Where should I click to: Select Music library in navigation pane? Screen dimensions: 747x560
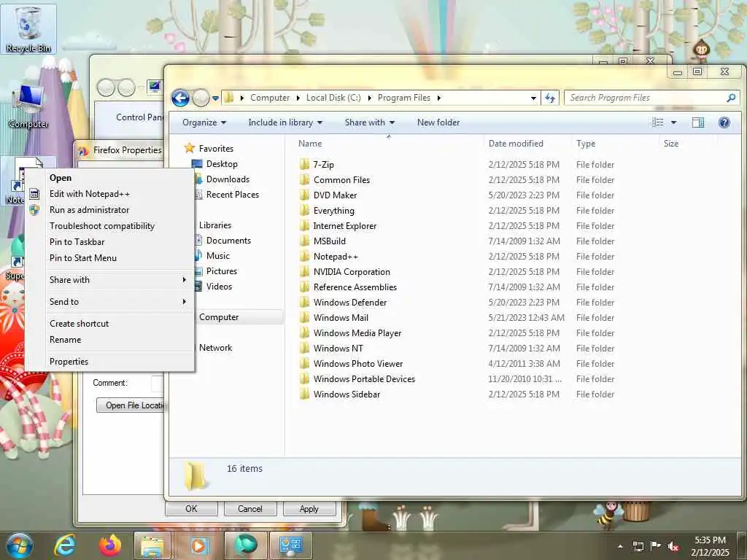[x=217, y=256]
